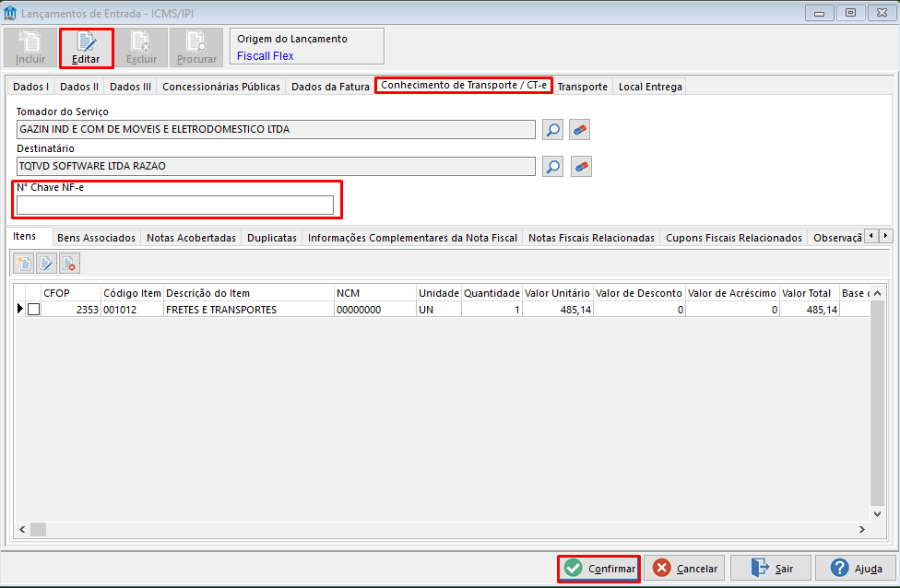Viewport: 900px width, 588px height.
Task: Open Notas Fiscais Relacionadas tab
Action: [591, 238]
